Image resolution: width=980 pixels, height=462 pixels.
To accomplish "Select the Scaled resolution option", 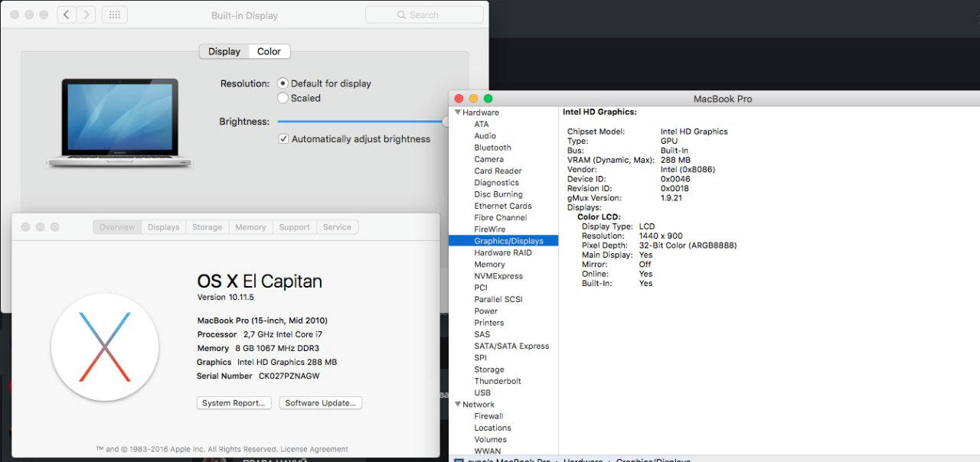I will [x=283, y=98].
